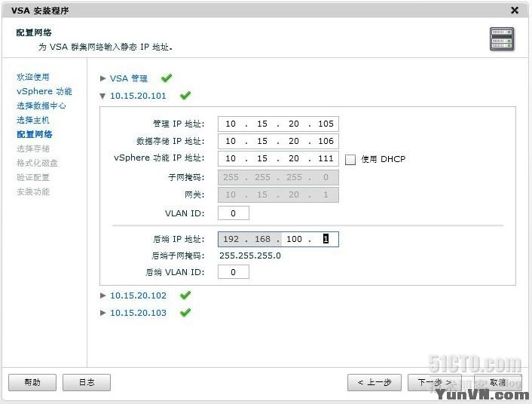
Task: Click the 10.15.20.103 host title
Action: click(x=138, y=313)
